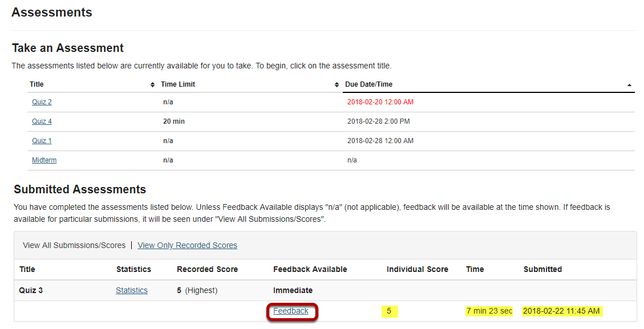Select Quiz 2's n/a time limit cell
644x329 pixels.
click(168, 102)
